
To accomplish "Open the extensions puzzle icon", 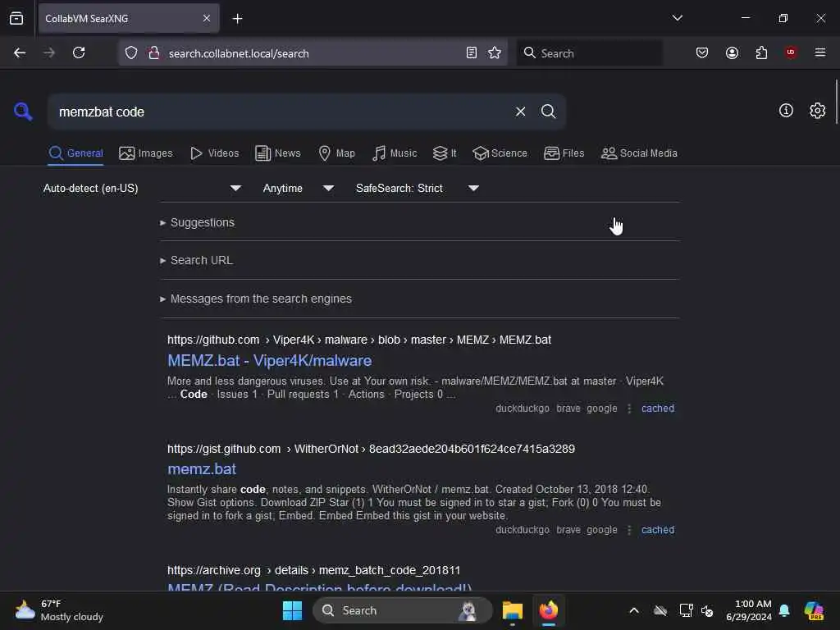I will point(761,52).
